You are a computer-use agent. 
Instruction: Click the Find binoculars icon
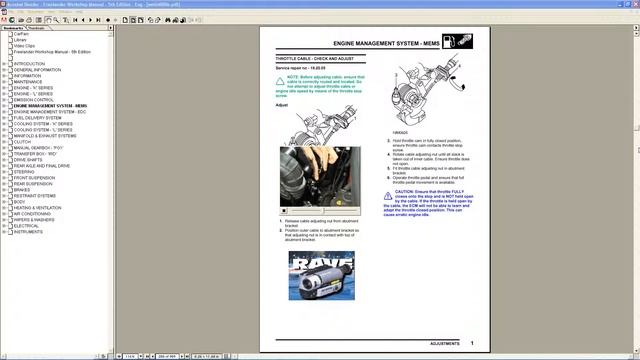coord(168,20)
